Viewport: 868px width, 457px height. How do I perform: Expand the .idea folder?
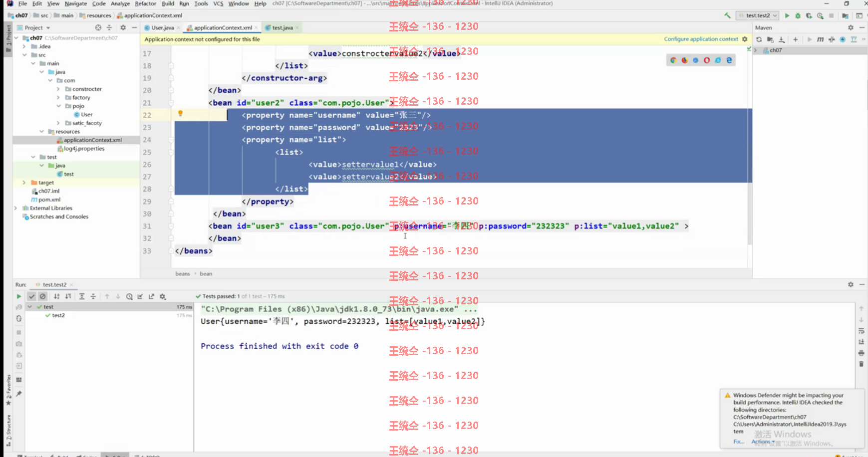pos(24,46)
